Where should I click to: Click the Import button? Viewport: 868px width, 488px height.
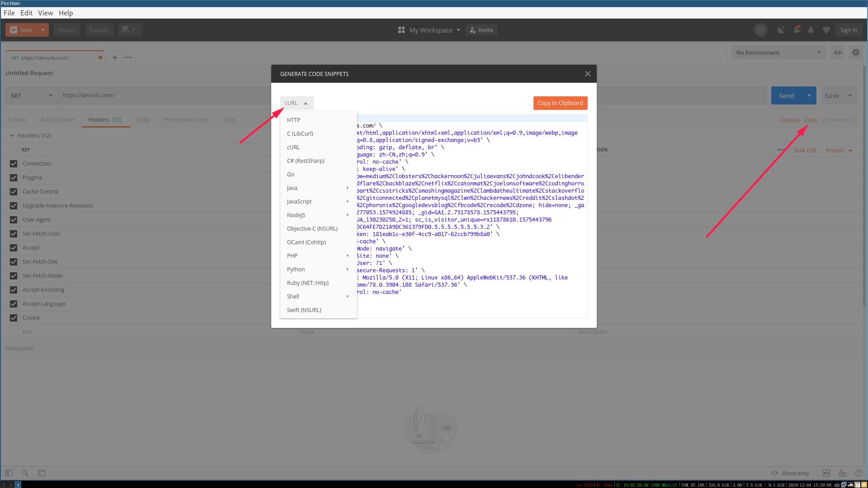(67, 30)
